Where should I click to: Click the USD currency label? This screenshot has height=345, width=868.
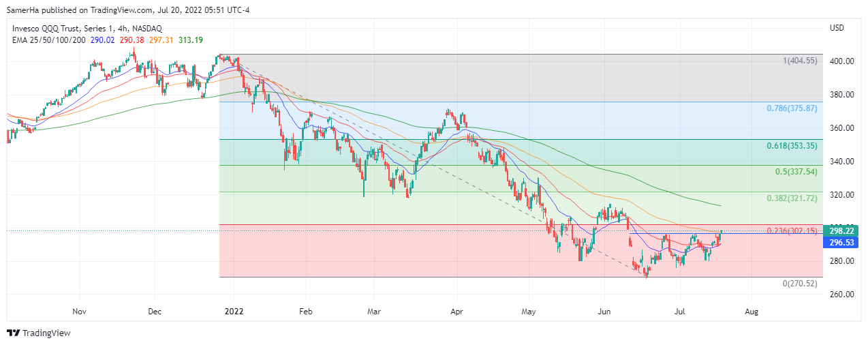point(837,28)
